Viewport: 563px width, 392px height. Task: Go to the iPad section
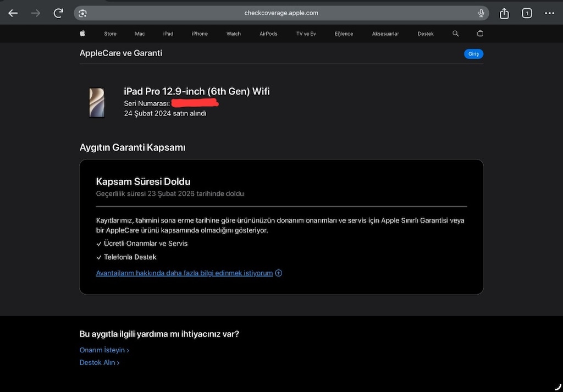click(x=168, y=34)
